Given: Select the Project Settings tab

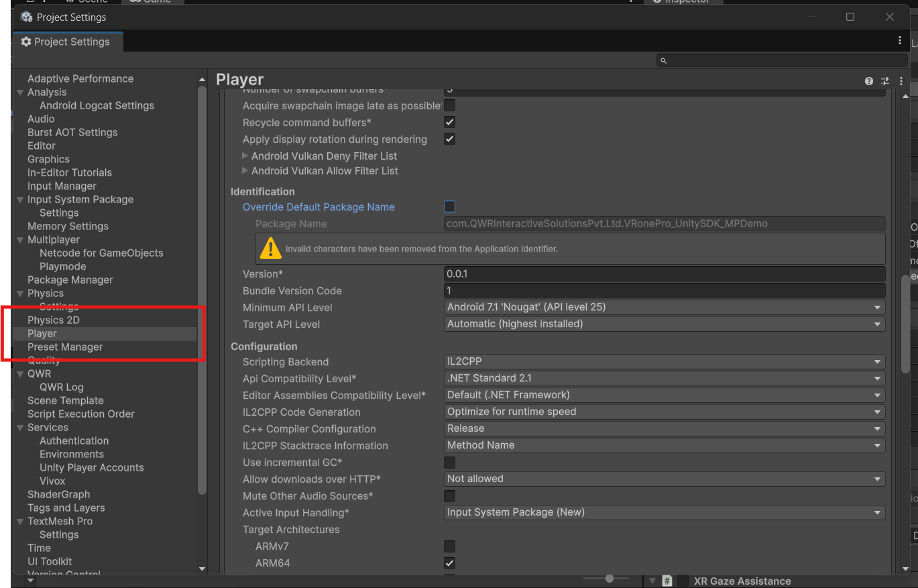Looking at the screenshot, I should [68, 42].
